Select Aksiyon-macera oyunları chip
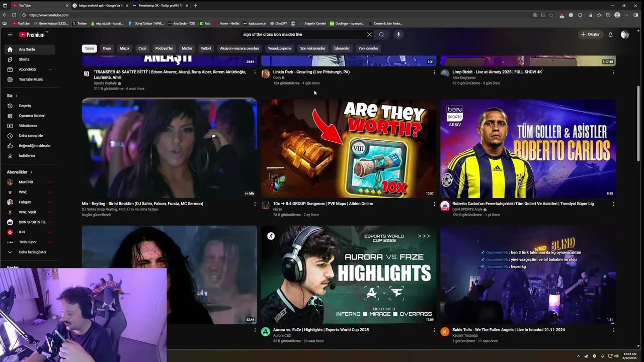The width and height of the screenshot is (644, 362). tap(239, 48)
